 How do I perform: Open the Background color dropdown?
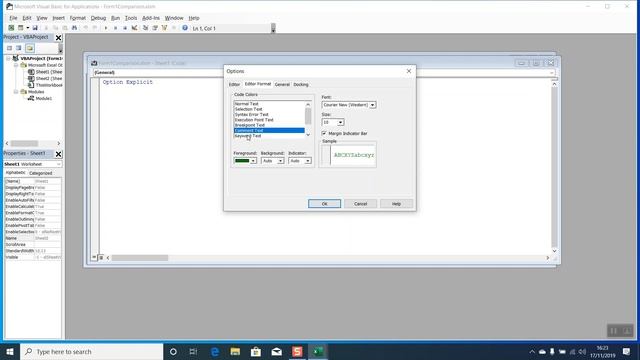coord(280,161)
